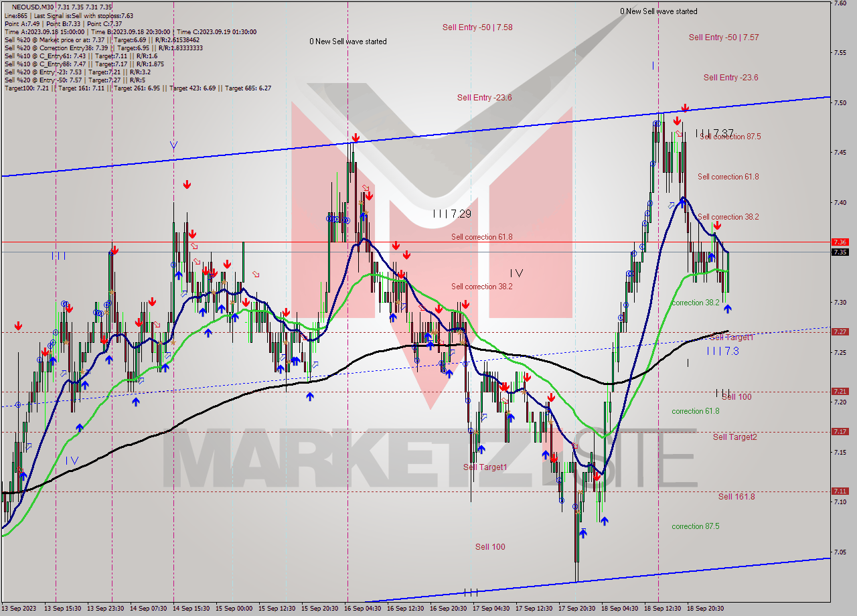Click the right 'Sell Entry -23.6' label
The width and height of the screenshot is (857, 616).
730,78
